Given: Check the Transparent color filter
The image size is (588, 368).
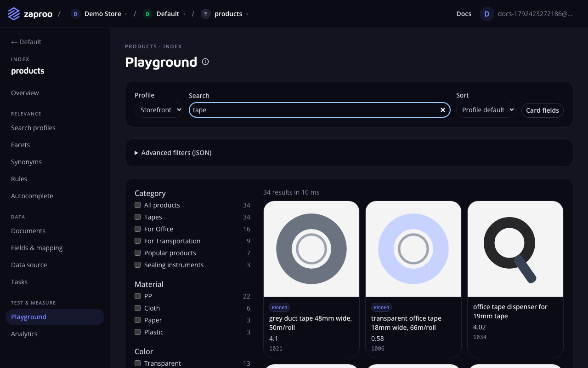Looking at the screenshot, I should [x=137, y=363].
